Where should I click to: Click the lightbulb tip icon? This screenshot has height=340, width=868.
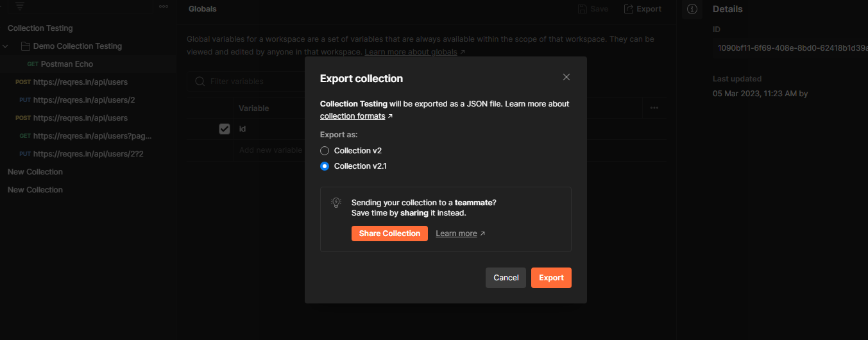(336, 203)
